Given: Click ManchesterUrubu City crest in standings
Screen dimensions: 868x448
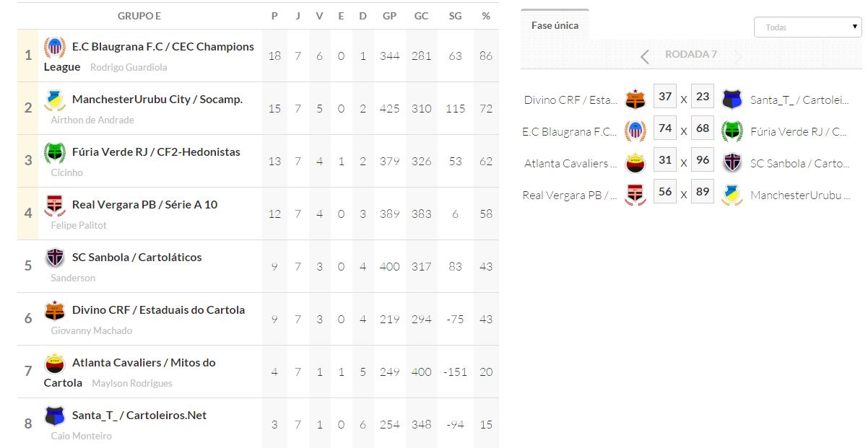Looking at the screenshot, I should tap(55, 100).
